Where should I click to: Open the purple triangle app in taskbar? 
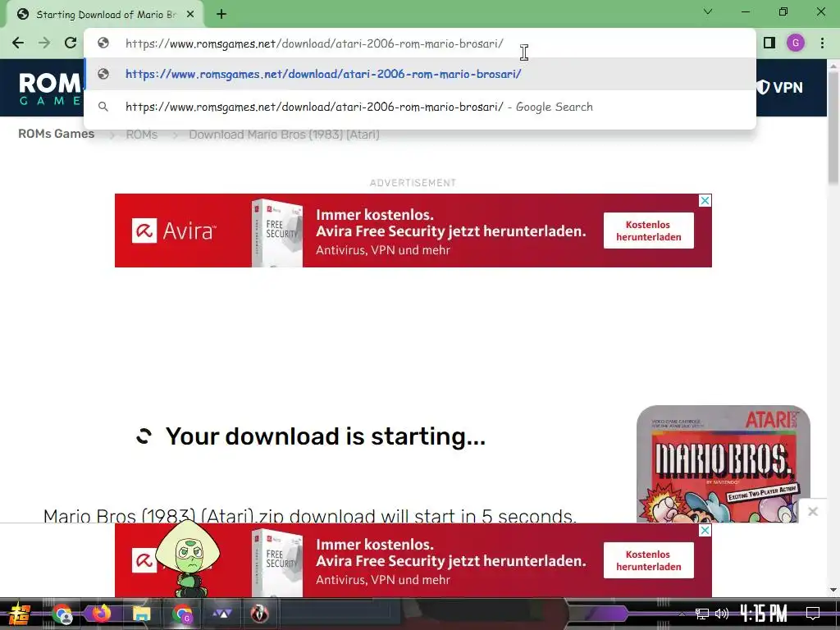[x=221, y=614]
